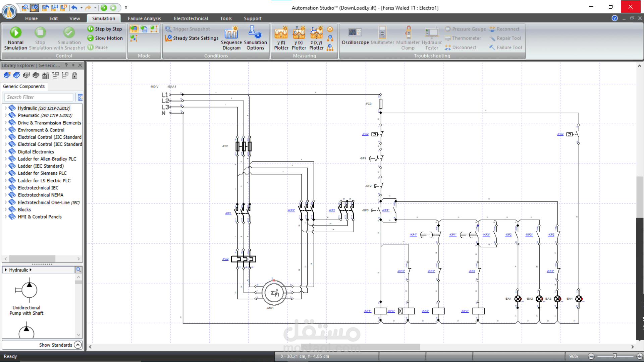Expand Show Standards panel
644x362 pixels.
(77, 345)
